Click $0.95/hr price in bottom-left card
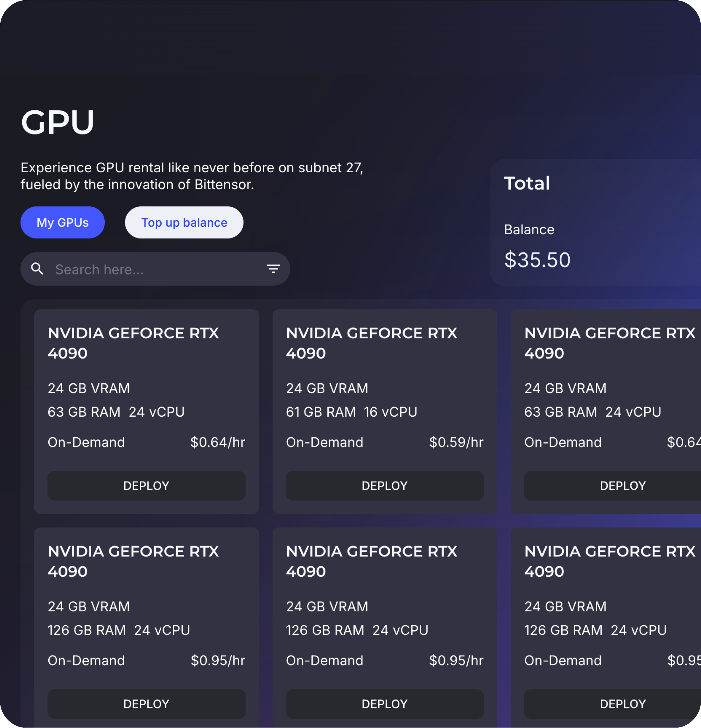The width and height of the screenshot is (701, 728). tap(218, 660)
